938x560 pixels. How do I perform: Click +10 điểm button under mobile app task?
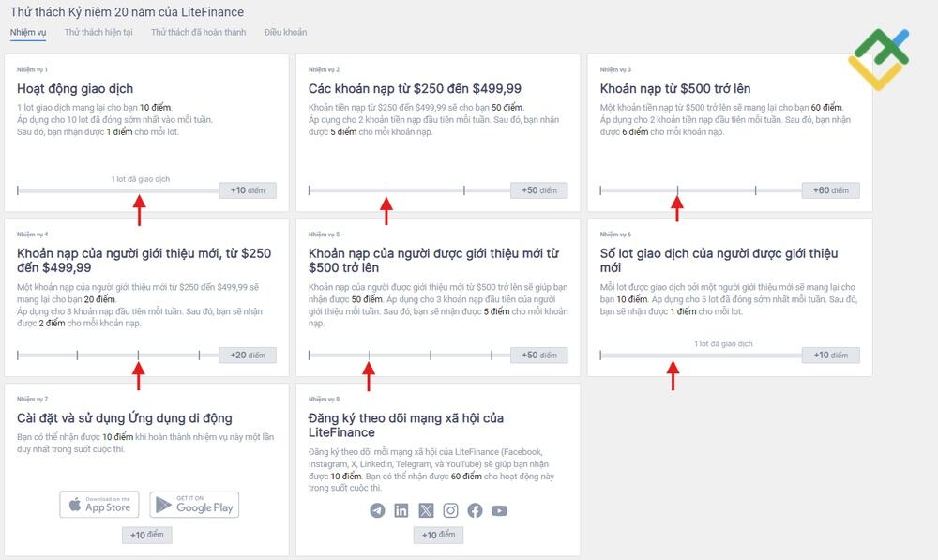146,535
